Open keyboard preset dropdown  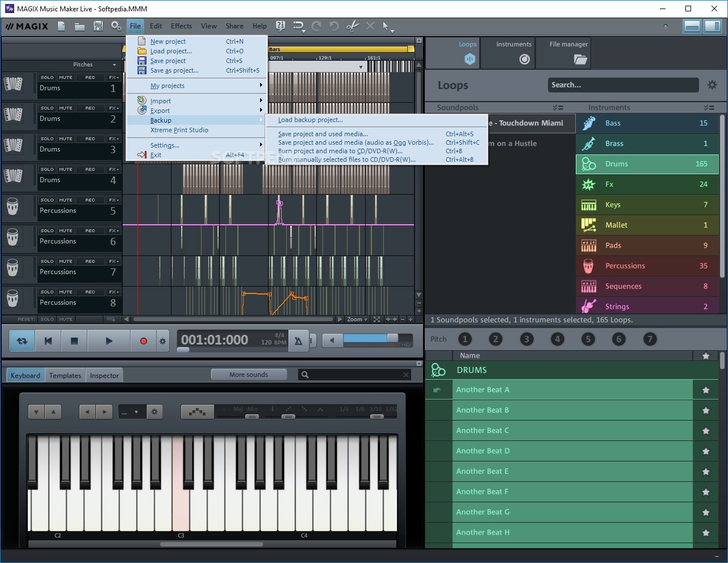pos(132,412)
